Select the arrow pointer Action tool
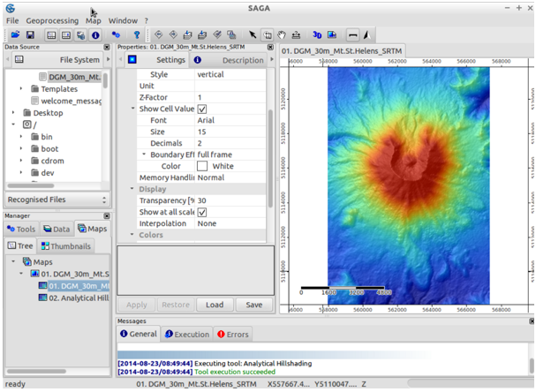Image resolution: width=536 pixels, height=392 pixels. pyautogui.click(x=253, y=34)
